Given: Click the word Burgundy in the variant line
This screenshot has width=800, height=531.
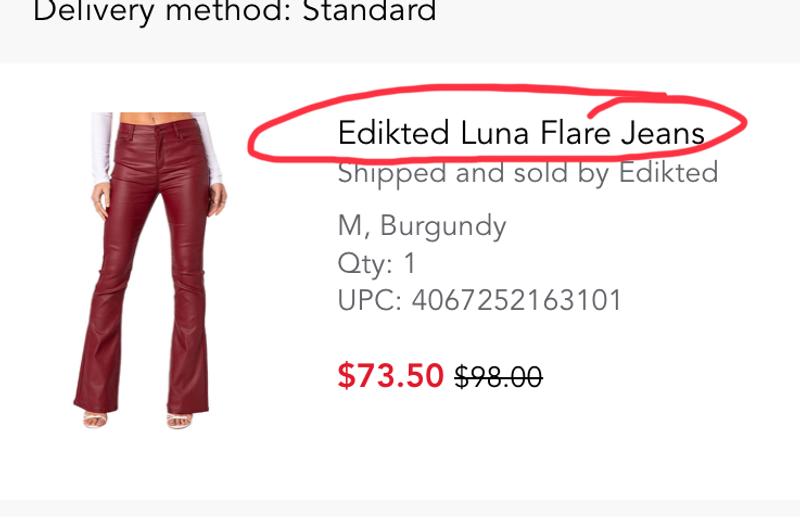Looking at the screenshot, I should pos(444,226).
